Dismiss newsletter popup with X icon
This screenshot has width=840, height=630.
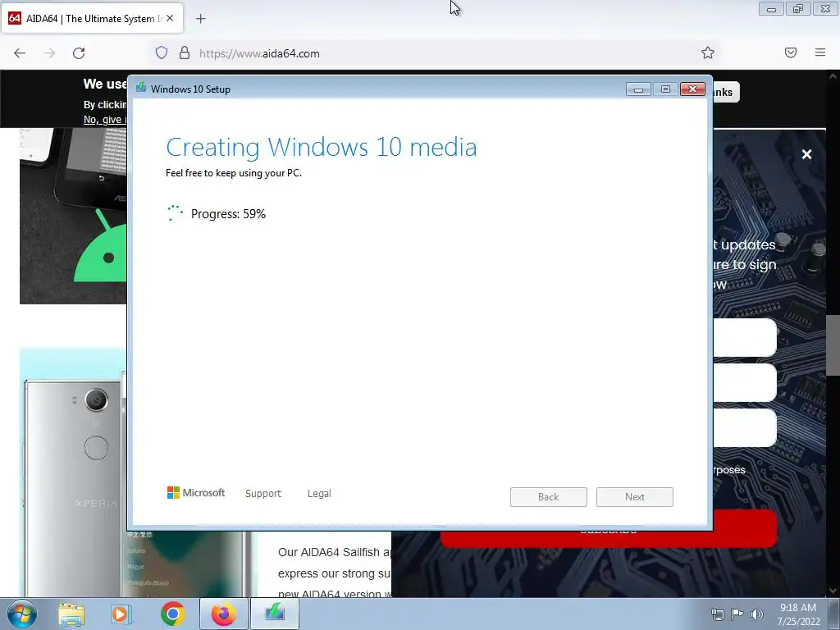tap(807, 154)
